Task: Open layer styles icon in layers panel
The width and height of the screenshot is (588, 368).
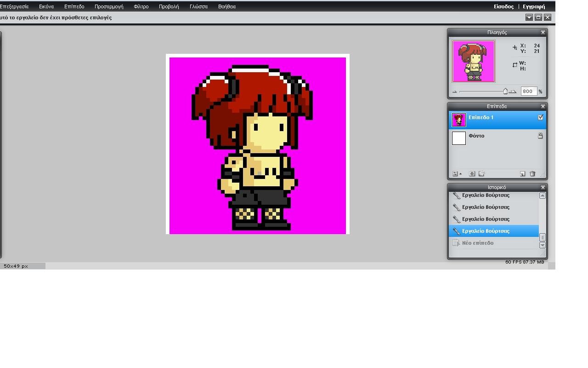Action: [x=481, y=174]
